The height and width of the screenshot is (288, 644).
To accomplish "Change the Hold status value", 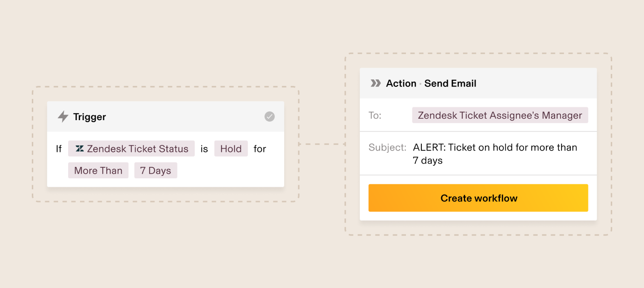I will point(231,148).
